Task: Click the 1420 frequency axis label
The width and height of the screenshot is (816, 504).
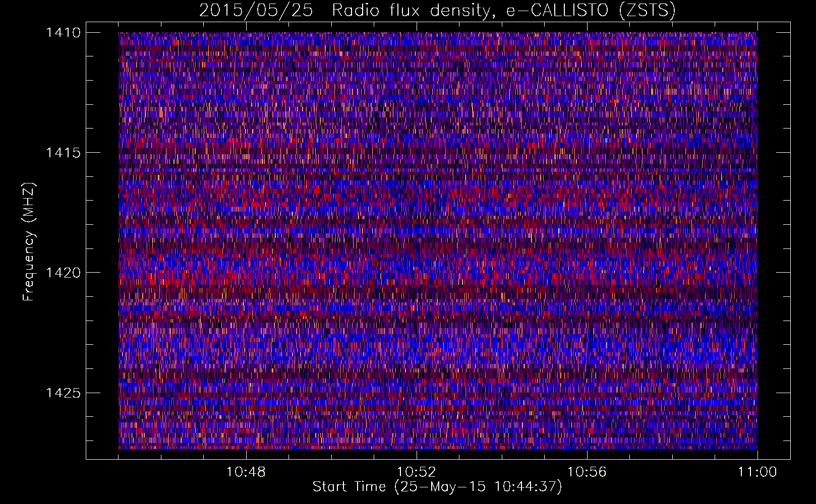Action: pos(63,273)
